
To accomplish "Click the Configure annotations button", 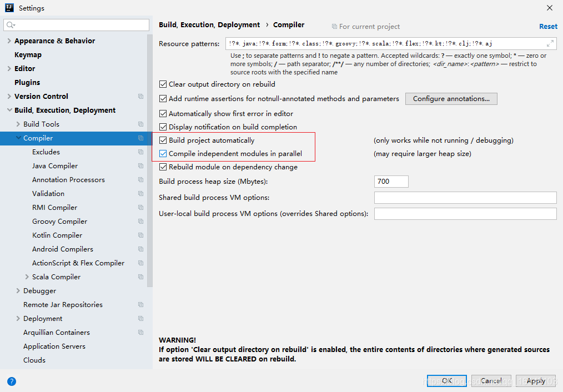I will pos(451,99).
